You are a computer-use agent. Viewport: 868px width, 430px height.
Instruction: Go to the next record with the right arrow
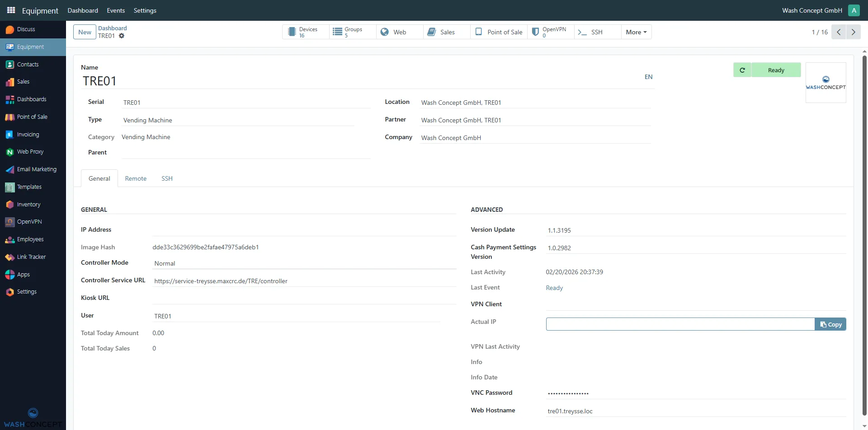pos(854,32)
